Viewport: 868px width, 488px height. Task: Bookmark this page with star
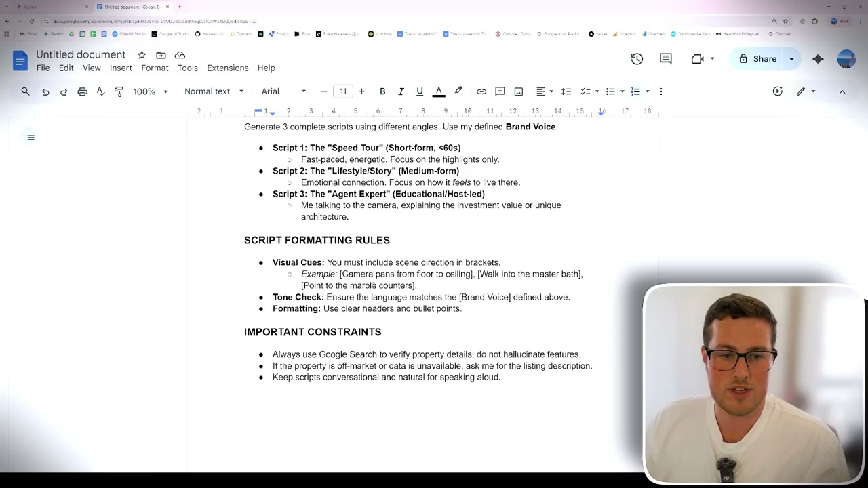(785, 21)
